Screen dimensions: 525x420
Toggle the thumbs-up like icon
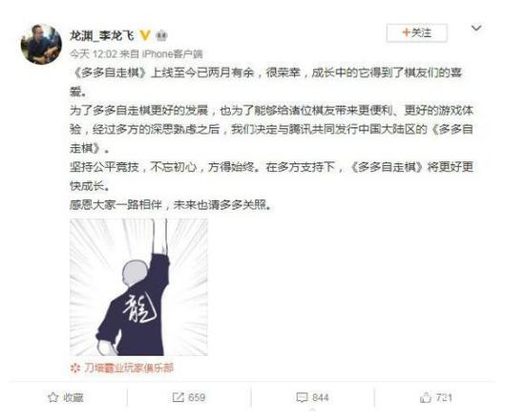(x=425, y=397)
